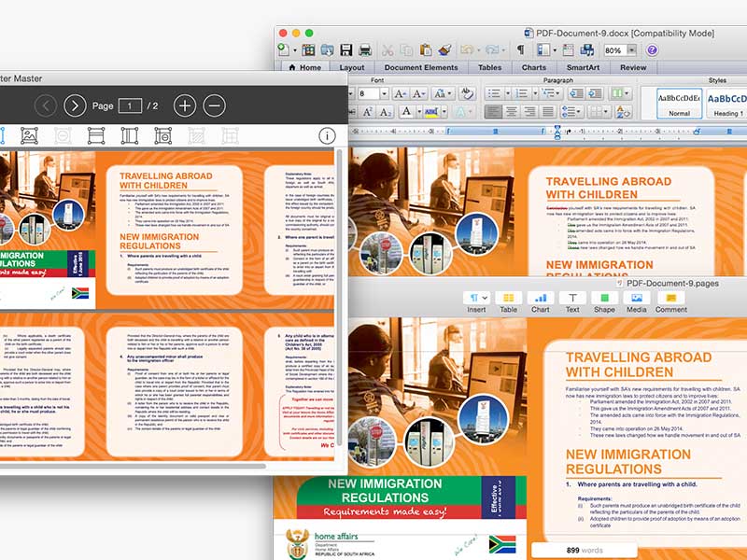Click the info icon in PDF Converter

point(327,135)
